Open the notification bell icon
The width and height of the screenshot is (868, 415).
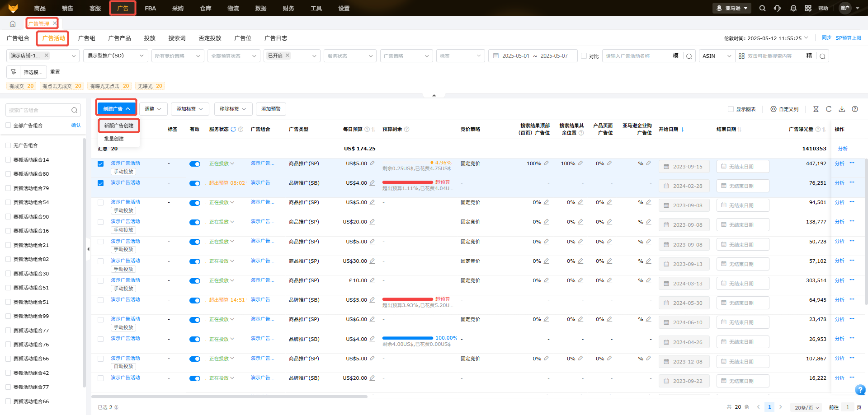pos(793,8)
